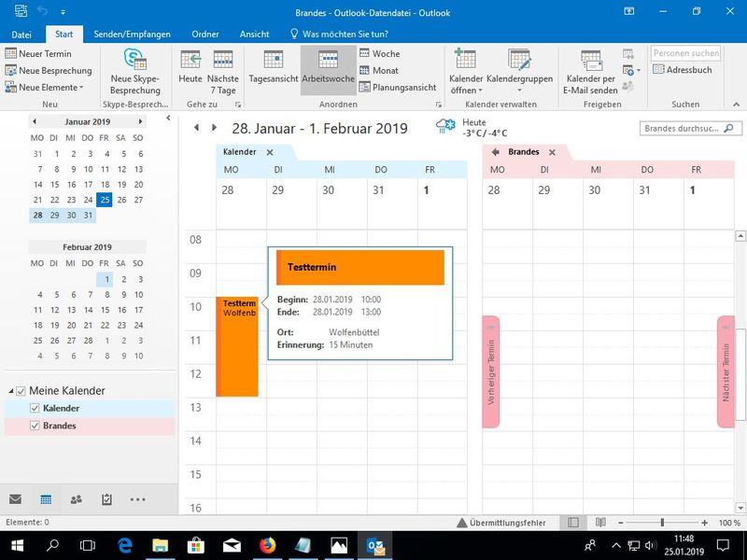Start a Neue Skype-Besprechung

point(135,72)
